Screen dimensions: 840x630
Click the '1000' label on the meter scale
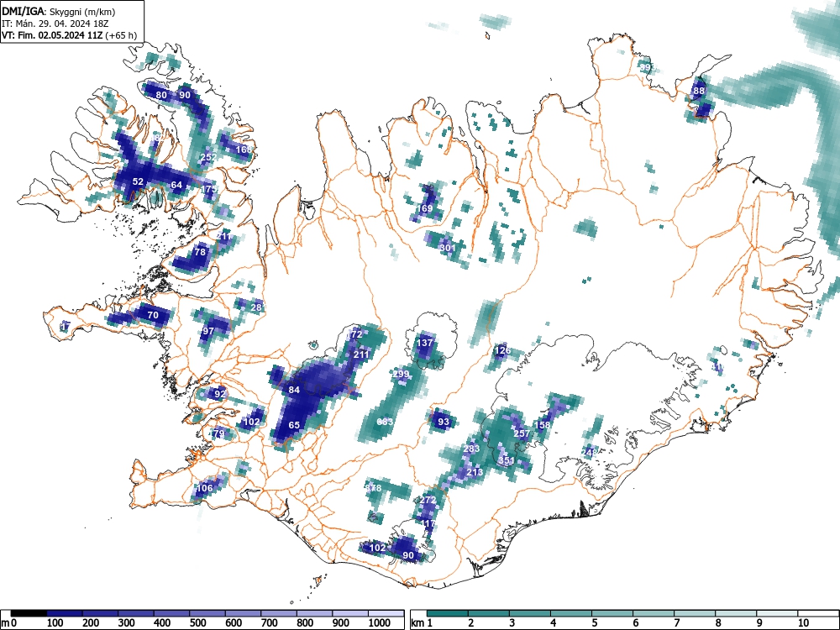click(380, 622)
